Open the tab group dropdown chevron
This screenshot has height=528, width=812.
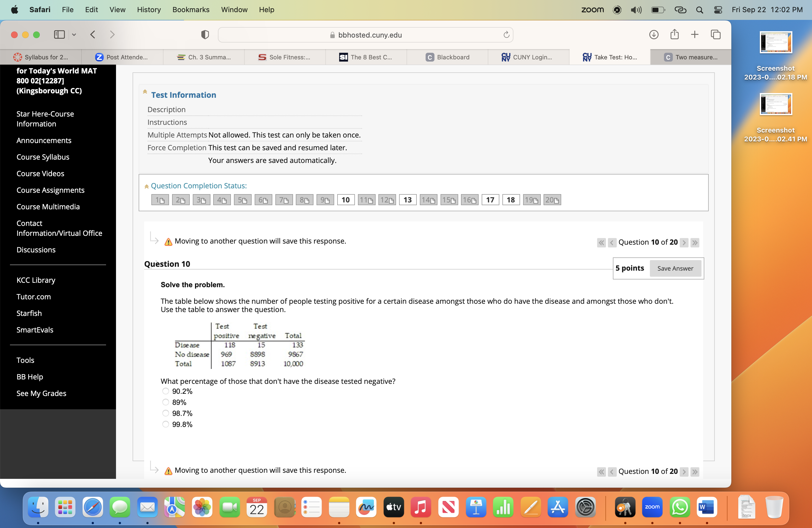(x=74, y=34)
